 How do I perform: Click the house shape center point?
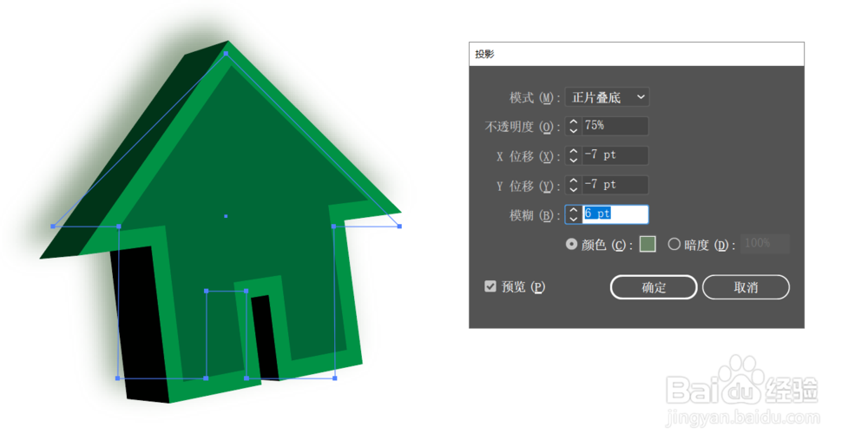(226, 216)
